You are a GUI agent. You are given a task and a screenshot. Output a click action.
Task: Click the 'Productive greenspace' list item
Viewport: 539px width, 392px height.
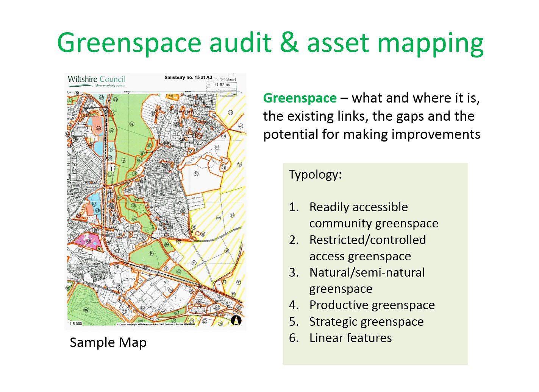(372, 305)
